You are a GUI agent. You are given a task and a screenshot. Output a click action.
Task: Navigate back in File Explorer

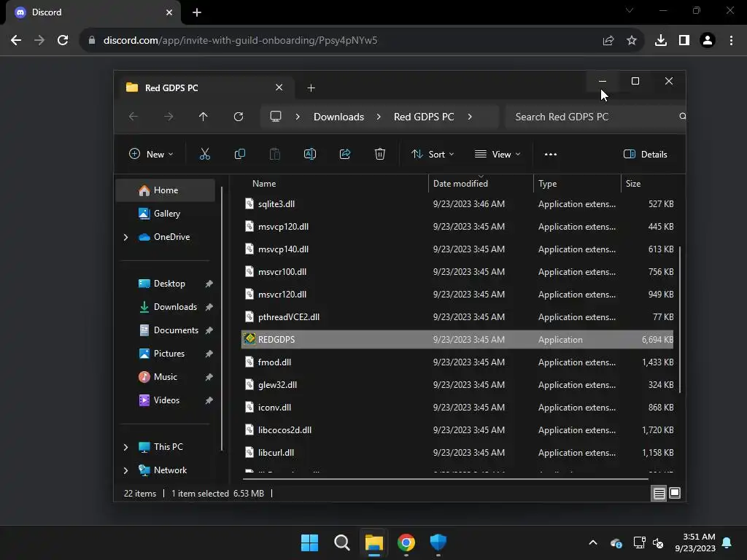pos(133,117)
